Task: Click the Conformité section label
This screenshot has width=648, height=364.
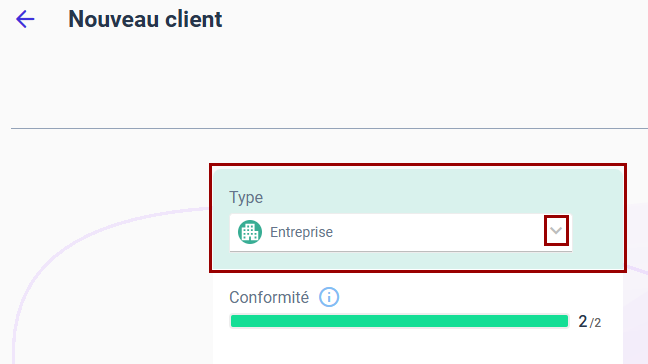Action: click(269, 297)
